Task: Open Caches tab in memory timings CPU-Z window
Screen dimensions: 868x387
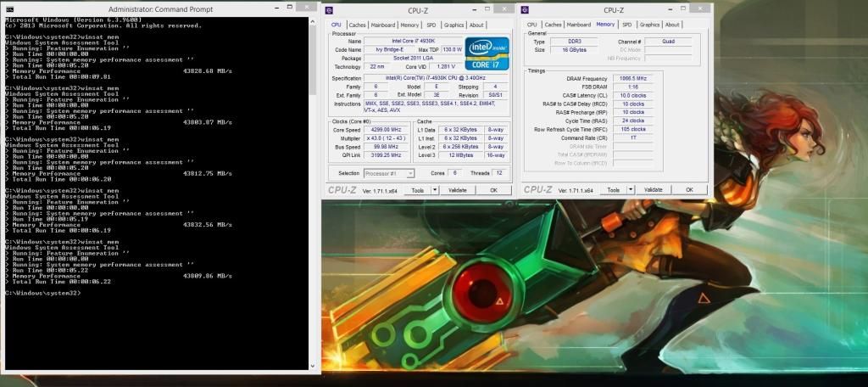Action: pyautogui.click(x=553, y=25)
